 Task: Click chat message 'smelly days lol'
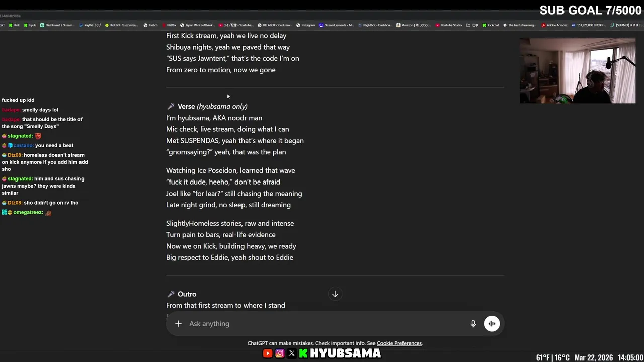(x=40, y=110)
